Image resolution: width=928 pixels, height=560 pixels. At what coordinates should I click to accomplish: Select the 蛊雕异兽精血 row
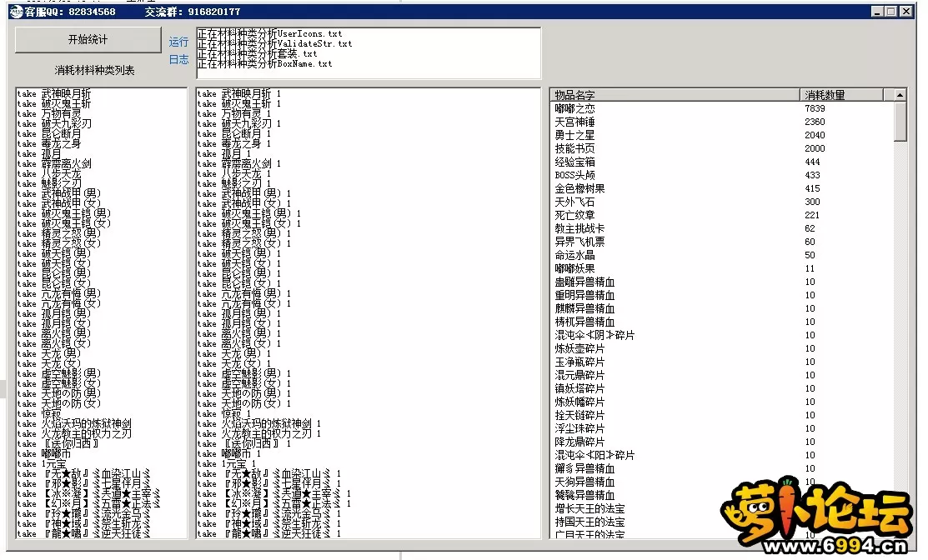pos(722,282)
